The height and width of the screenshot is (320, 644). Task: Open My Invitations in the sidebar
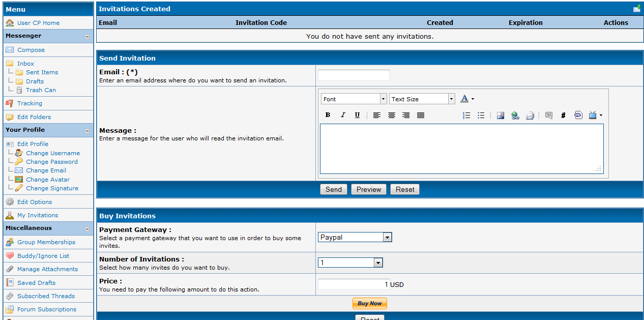(38, 215)
